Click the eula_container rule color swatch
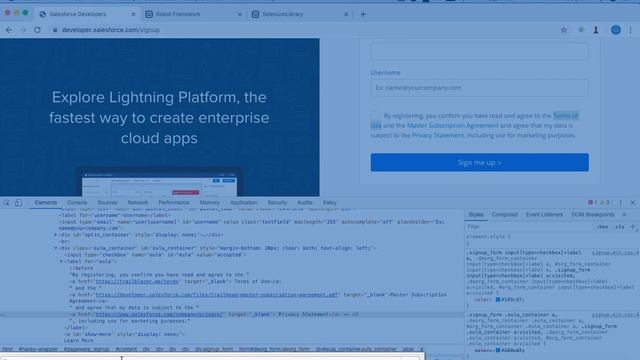The image size is (640, 360). click(498, 350)
